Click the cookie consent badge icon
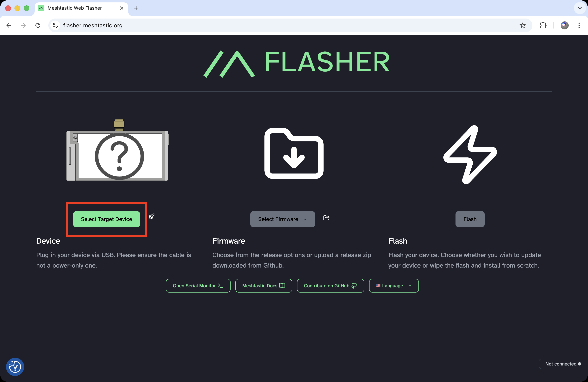 pyautogui.click(x=15, y=366)
